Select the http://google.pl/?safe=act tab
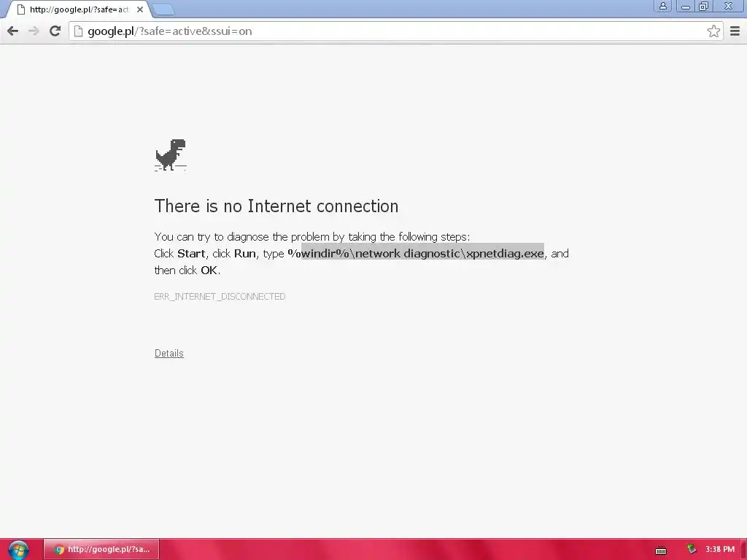The image size is (747, 560). coord(76,9)
